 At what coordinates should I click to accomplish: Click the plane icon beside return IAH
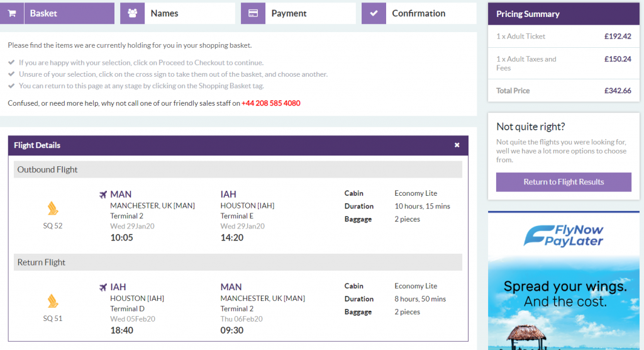103,287
